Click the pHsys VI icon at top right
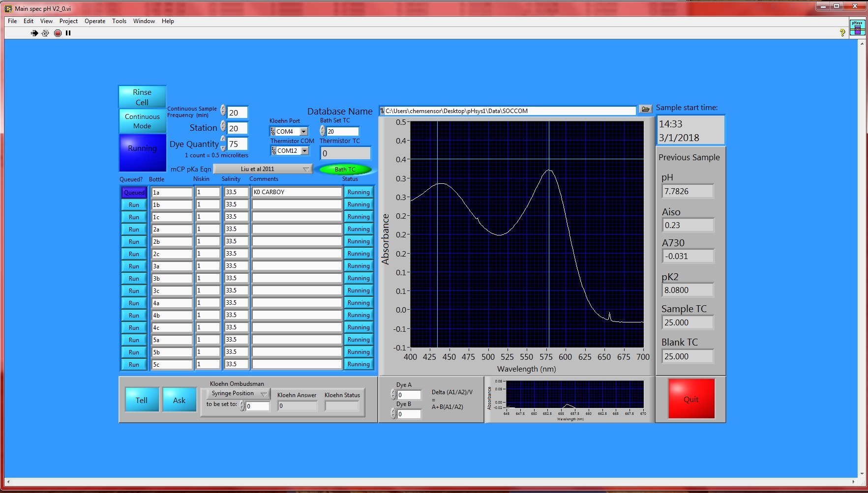Image resolution: width=868 pixels, height=493 pixels. [x=857, y=28]
